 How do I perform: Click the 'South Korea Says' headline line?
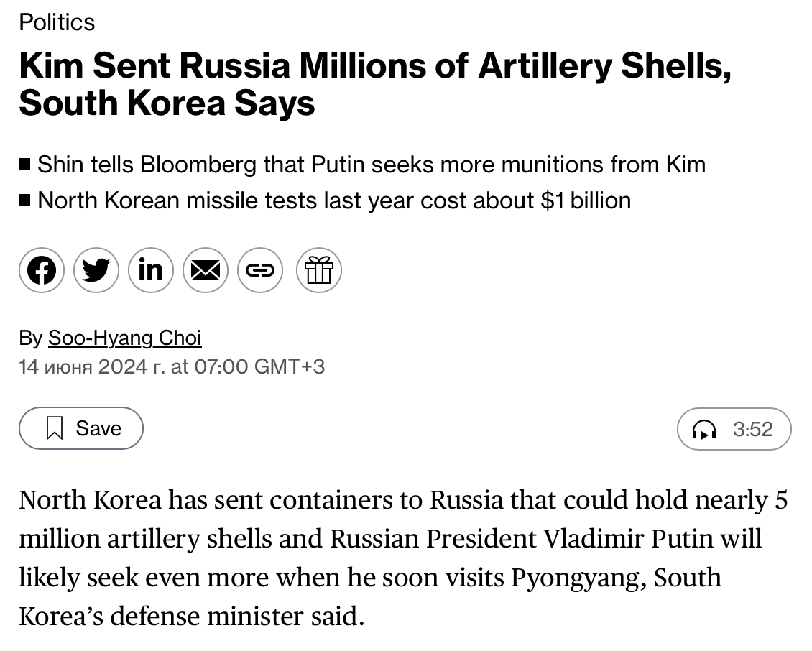click(167, 103)
